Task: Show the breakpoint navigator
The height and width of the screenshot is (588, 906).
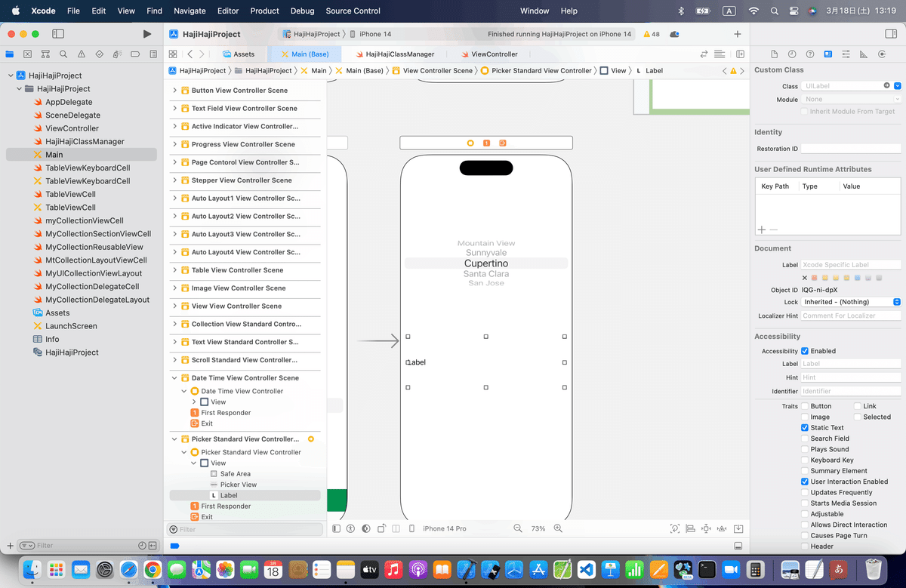Action: click(x=136, y=54)
